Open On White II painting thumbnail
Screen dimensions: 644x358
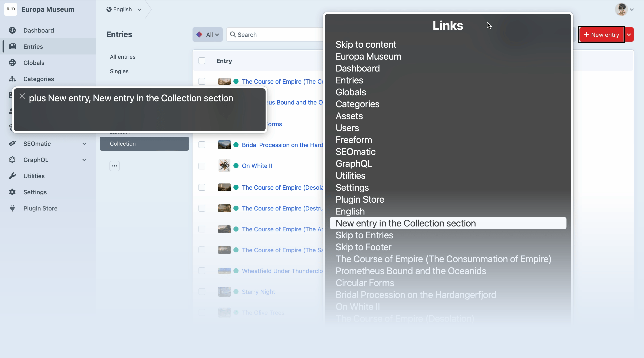click(224, 166)
